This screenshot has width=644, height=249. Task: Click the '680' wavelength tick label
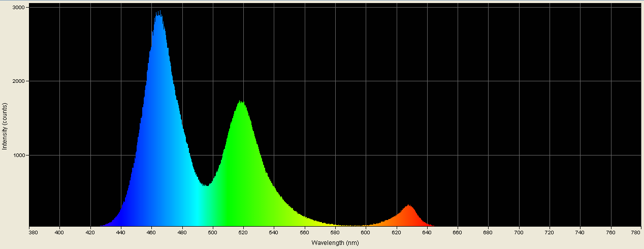pyautogui.click(x=488, y=233)
